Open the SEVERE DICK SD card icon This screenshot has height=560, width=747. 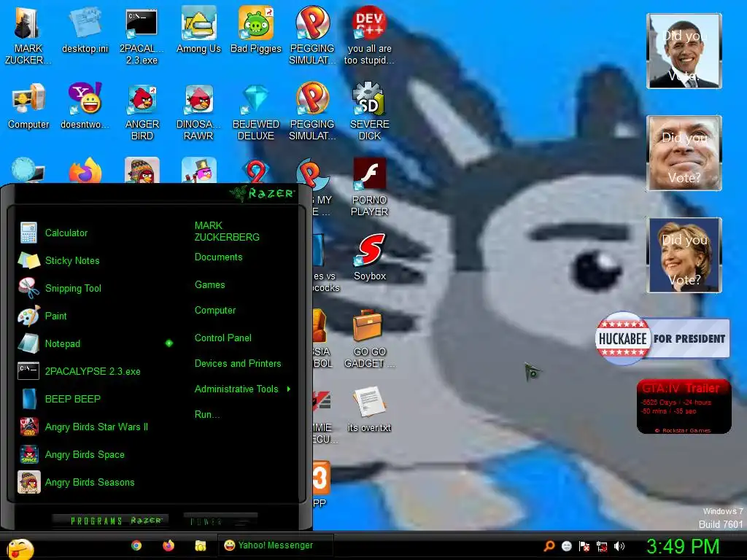coord(370,112)
